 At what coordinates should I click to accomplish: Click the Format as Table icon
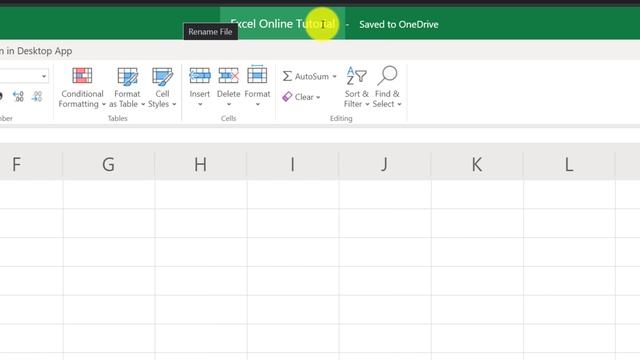click(x=127, y=76)
